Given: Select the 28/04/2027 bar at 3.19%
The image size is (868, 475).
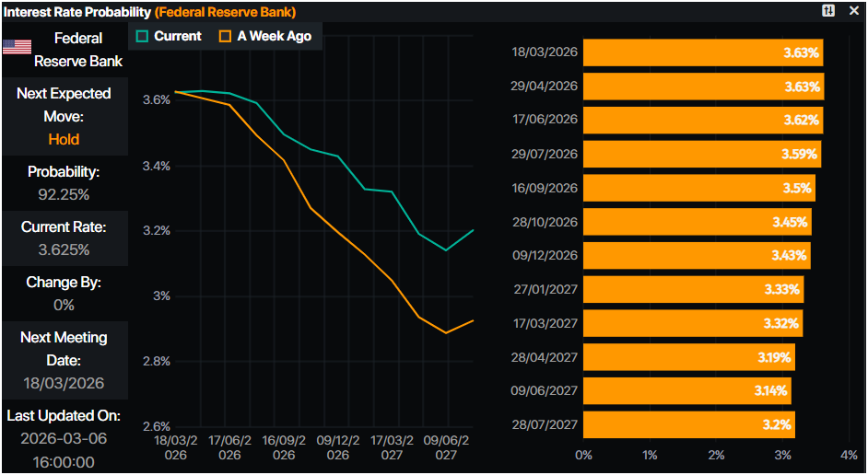Looking at the screenshot, I should (x=688, y=357).
